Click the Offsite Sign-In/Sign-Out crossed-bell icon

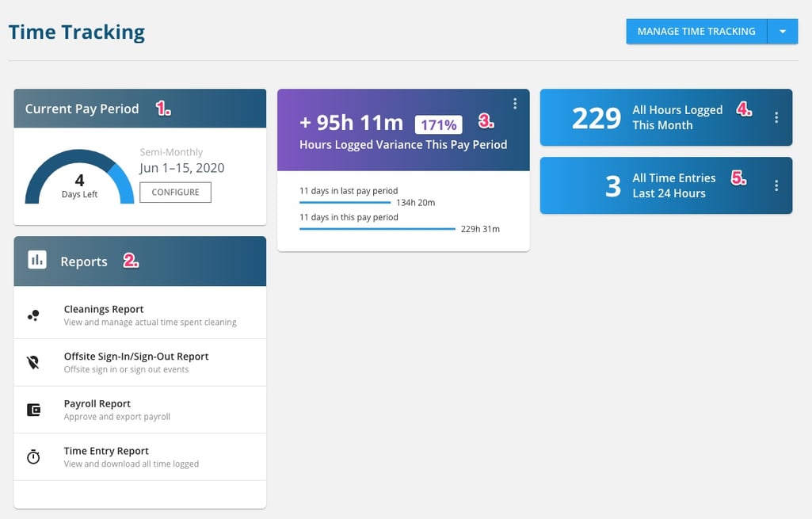coord(33,361)
